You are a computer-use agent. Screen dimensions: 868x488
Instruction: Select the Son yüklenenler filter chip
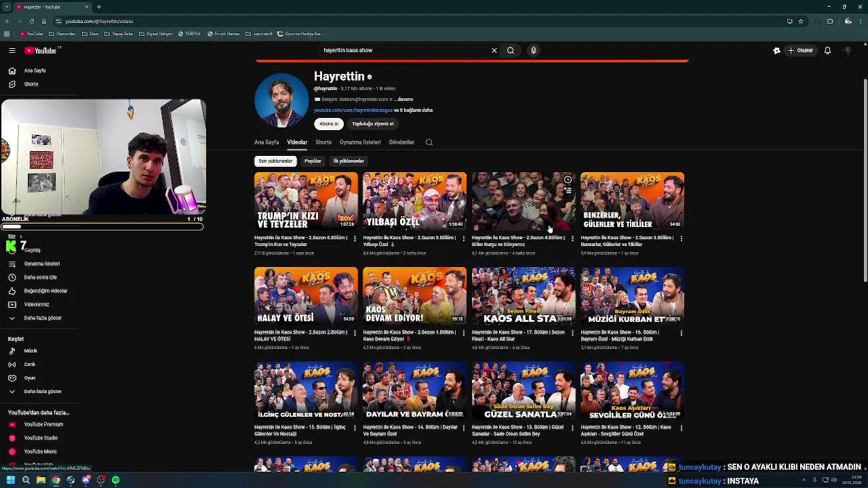tap(275, 161)
